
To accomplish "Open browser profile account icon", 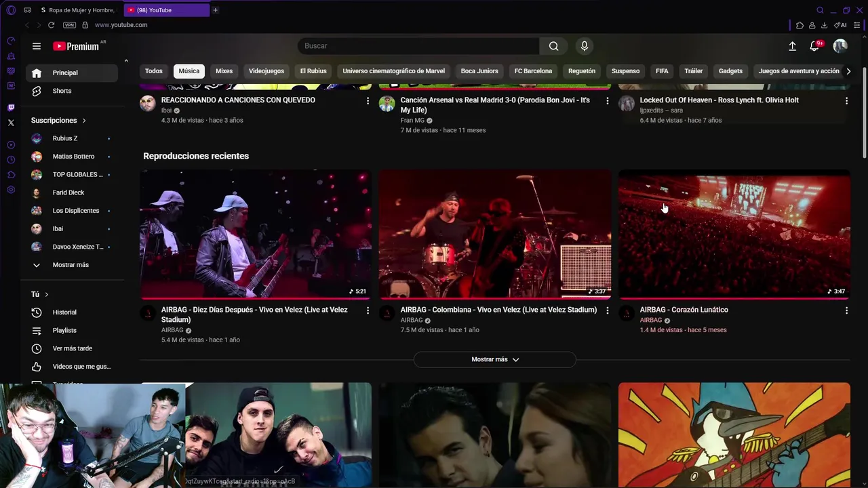I will click(812, 25).
